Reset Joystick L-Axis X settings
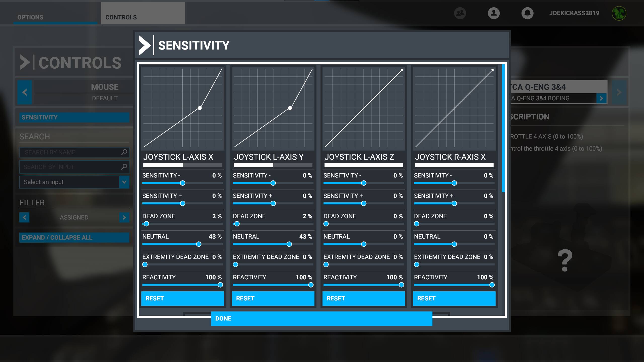The width and height of the screenshot is (644, 362). pyautogui.click(x=182, y=298)
